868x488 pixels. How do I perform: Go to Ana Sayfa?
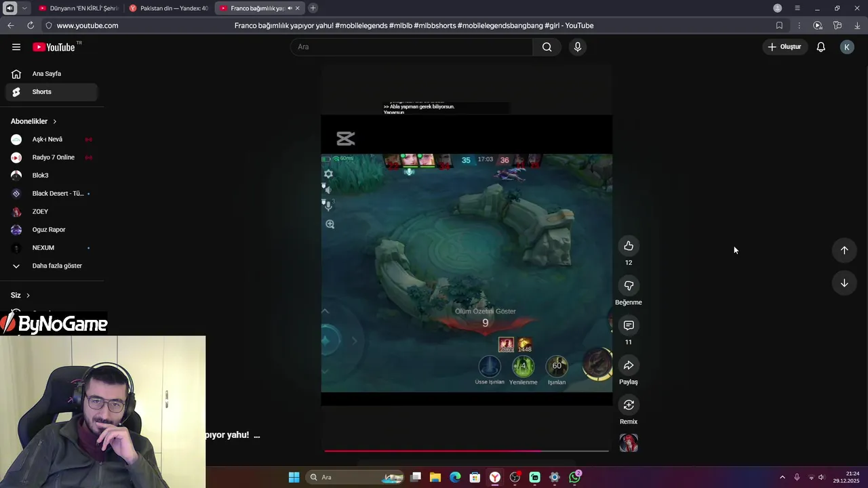click(52, 74)
